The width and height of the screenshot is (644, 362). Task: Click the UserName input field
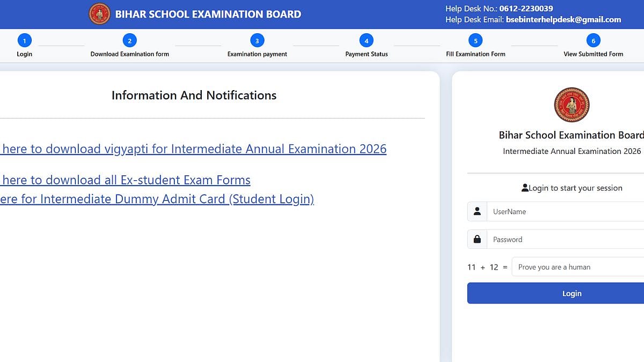[x=563, y=211]
